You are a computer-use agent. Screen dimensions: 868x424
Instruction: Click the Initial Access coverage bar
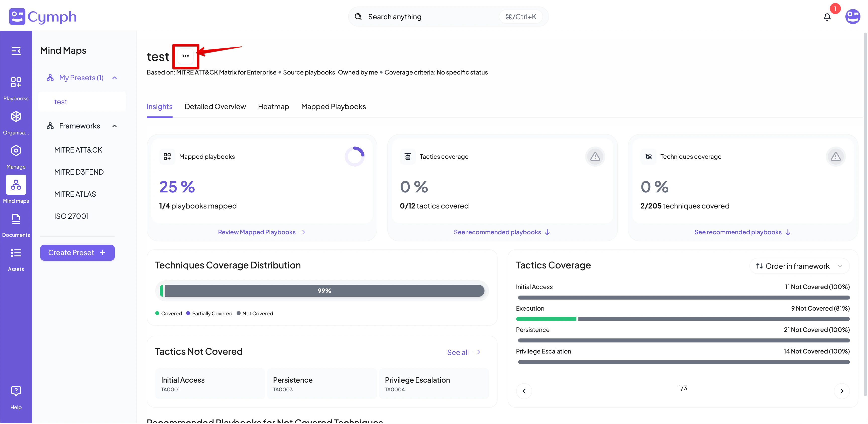click(684, 298)
